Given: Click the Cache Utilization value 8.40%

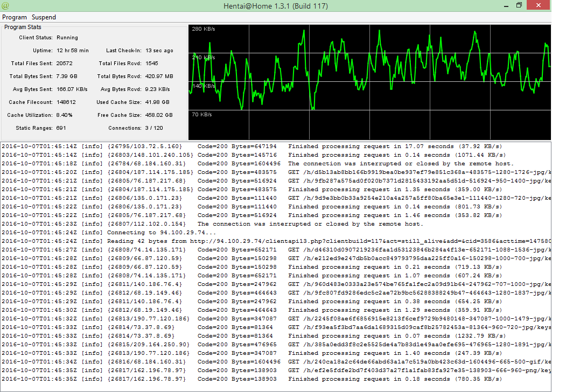Looking at the screenshot, I should pyautogui.click(x=65, y=115).
